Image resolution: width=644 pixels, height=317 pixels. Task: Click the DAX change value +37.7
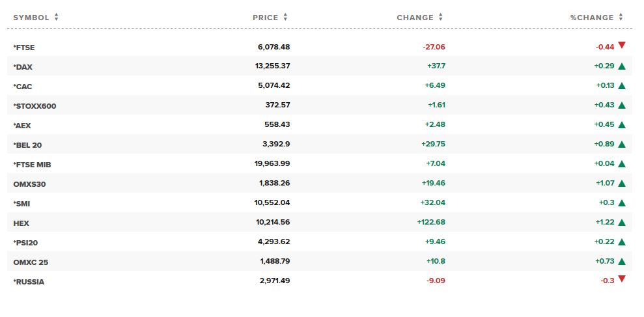(436, 66)
